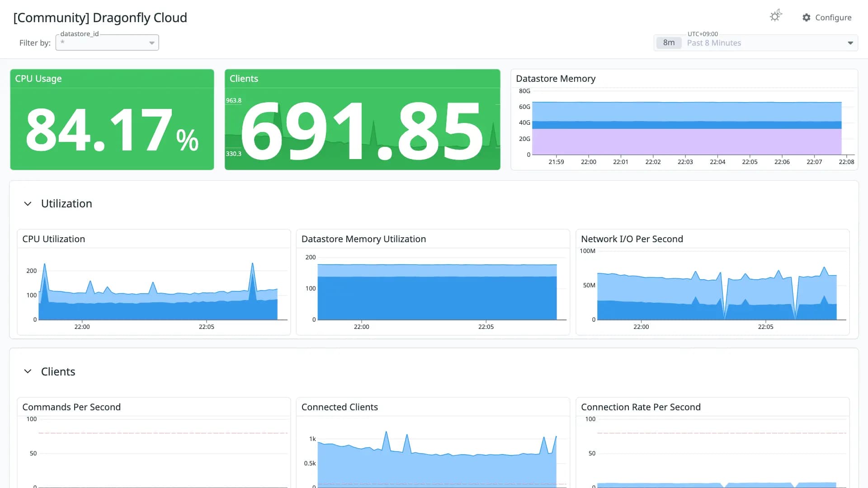Click the 8m time badge

pos(669,43)
